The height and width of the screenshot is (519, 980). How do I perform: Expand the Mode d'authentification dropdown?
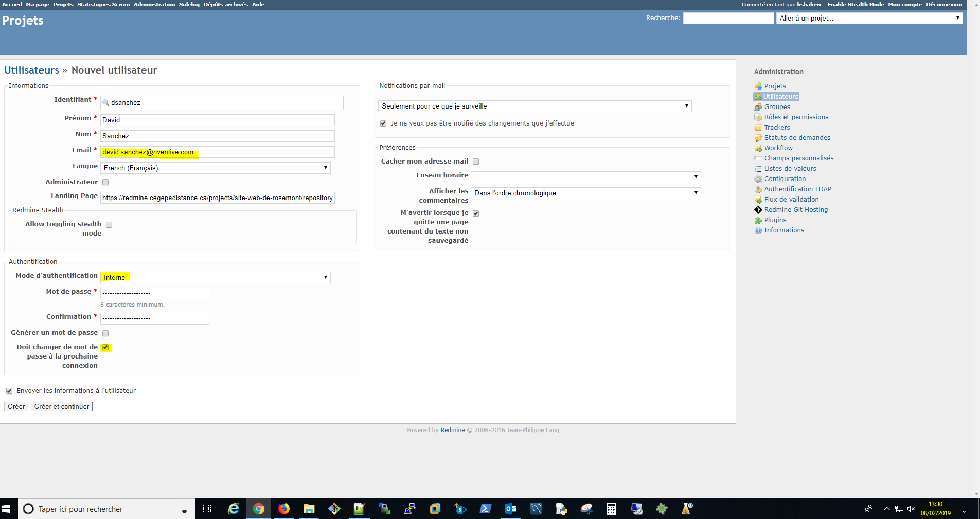pos(215,277)
